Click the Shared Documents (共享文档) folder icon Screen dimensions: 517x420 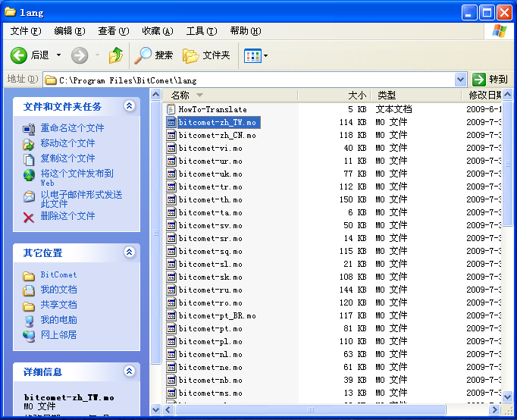click(29, 306)
